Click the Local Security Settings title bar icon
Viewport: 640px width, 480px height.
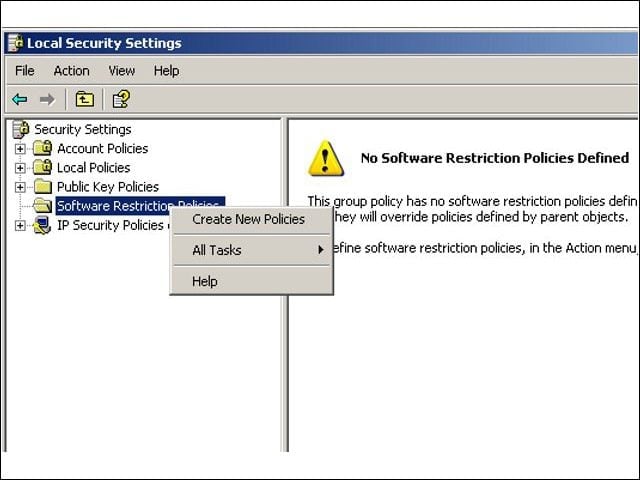click(x=16, y=43)
